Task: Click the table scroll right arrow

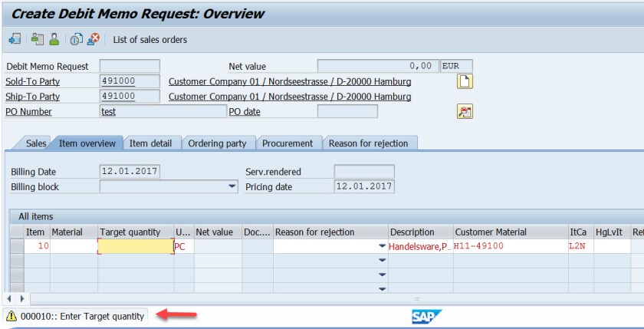Action: (22, 298)
